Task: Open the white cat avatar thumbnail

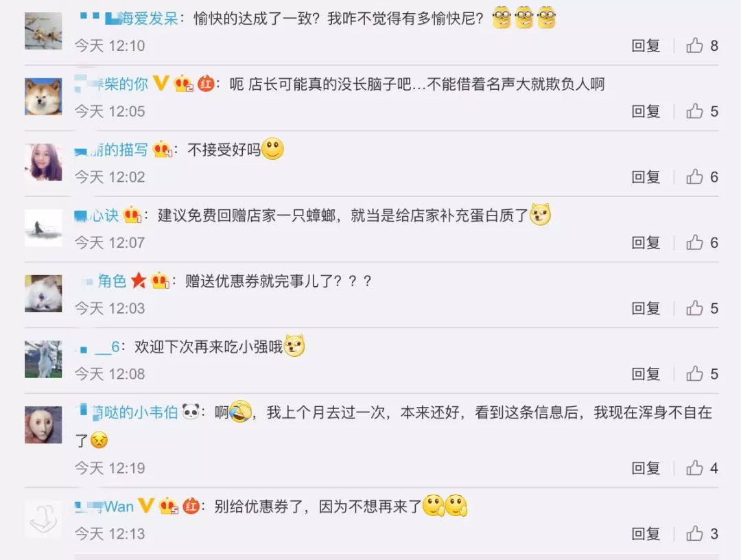Action: coord(43,294)
